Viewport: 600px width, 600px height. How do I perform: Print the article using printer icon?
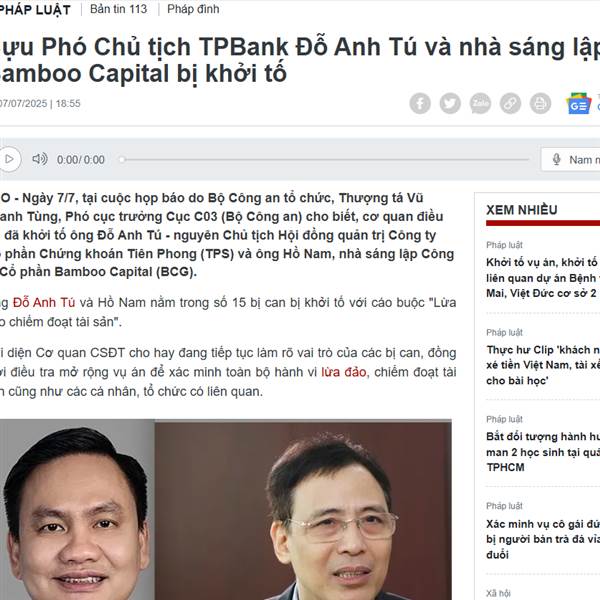coord(540,103)
